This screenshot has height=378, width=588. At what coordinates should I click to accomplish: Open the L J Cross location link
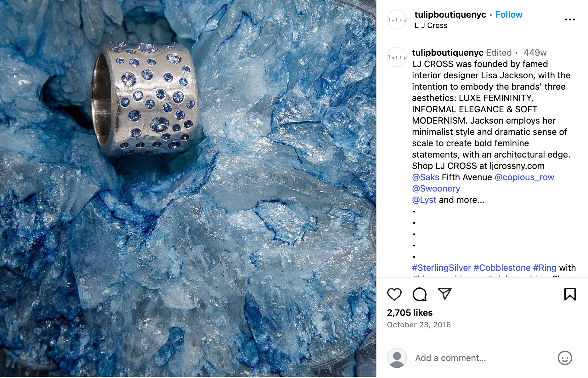pos(431,25)
